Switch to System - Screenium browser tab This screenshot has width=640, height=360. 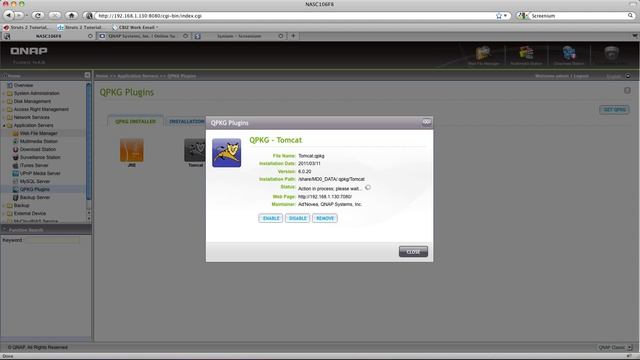pos(239,36)
